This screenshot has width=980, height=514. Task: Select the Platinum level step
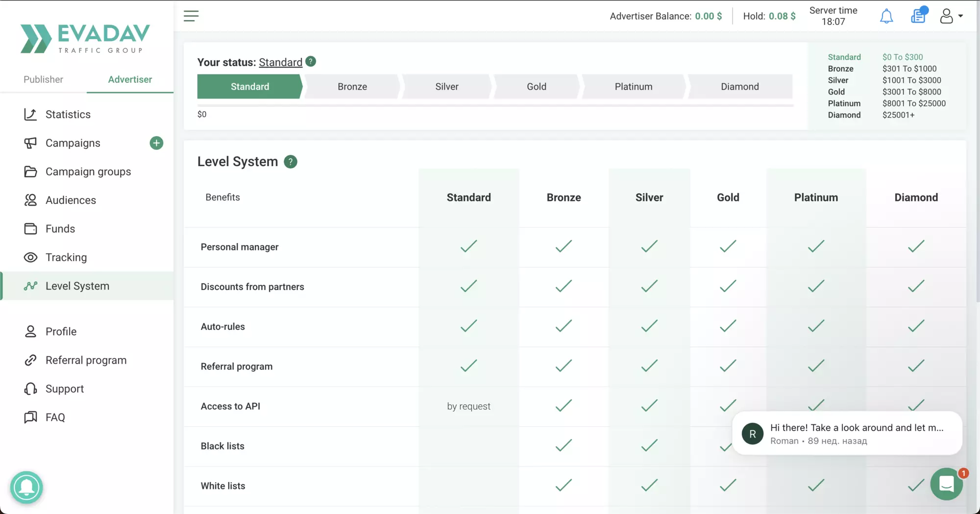pos(633,87)
